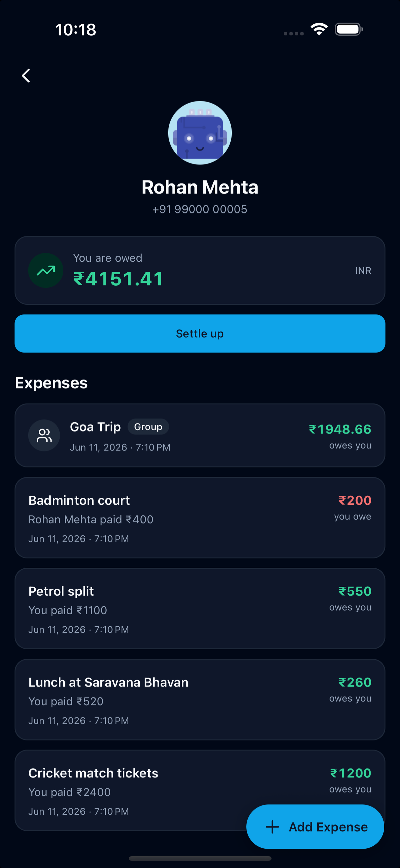Check the Wi-Fi status icon
The image size is (400, 868).
point(319,29)
